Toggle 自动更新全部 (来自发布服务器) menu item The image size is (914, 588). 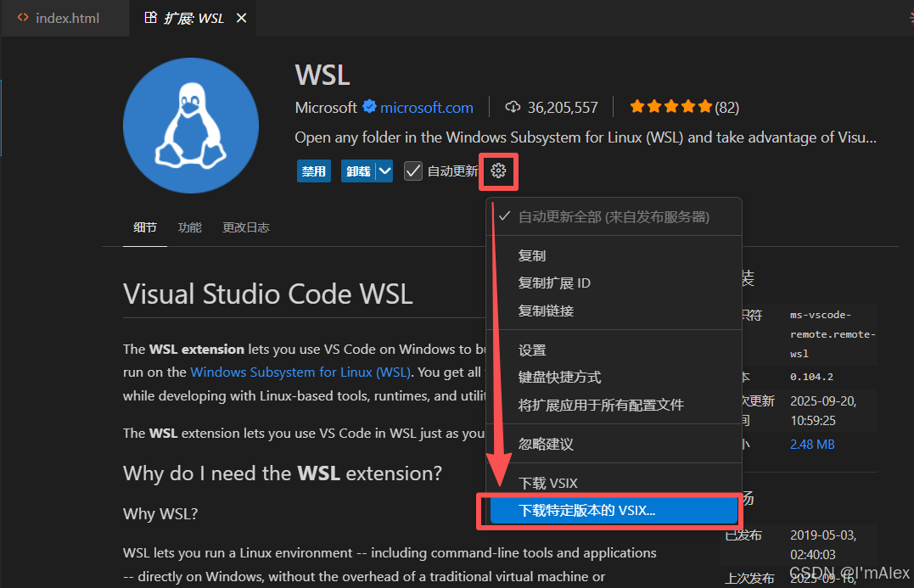click(x=614, y=216)
